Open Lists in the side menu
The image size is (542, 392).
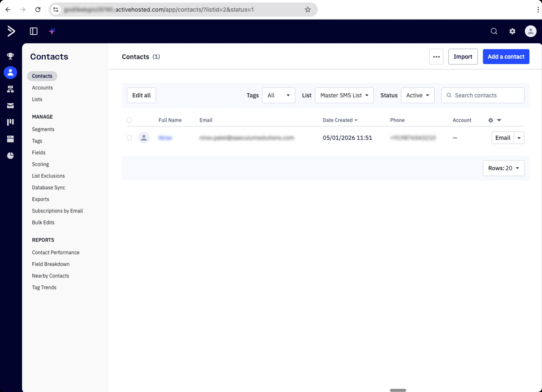tap(37, 100)
